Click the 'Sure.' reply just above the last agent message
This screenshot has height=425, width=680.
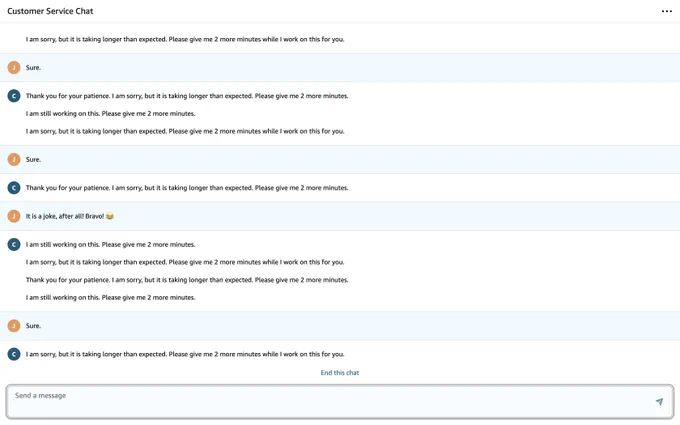tap(33, 326)
